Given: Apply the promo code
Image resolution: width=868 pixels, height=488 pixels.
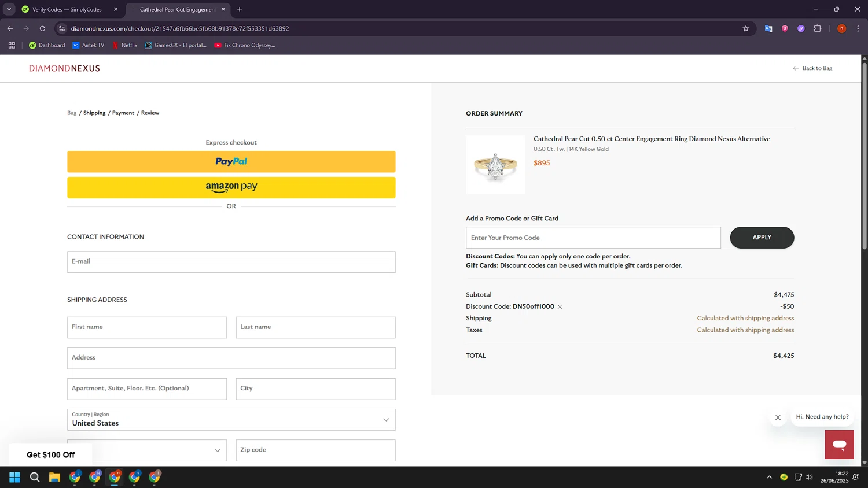Looking at the screenshot, I should coord(762,238).
